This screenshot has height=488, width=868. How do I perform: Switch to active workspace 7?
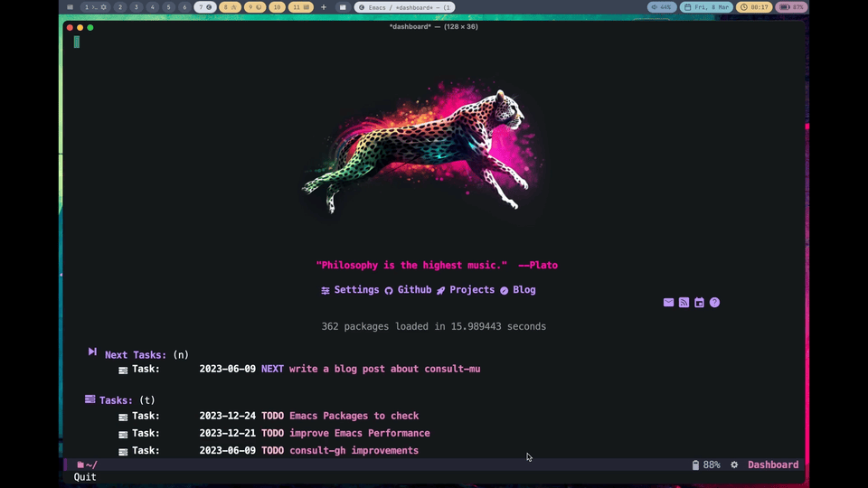tap(205, 7)
